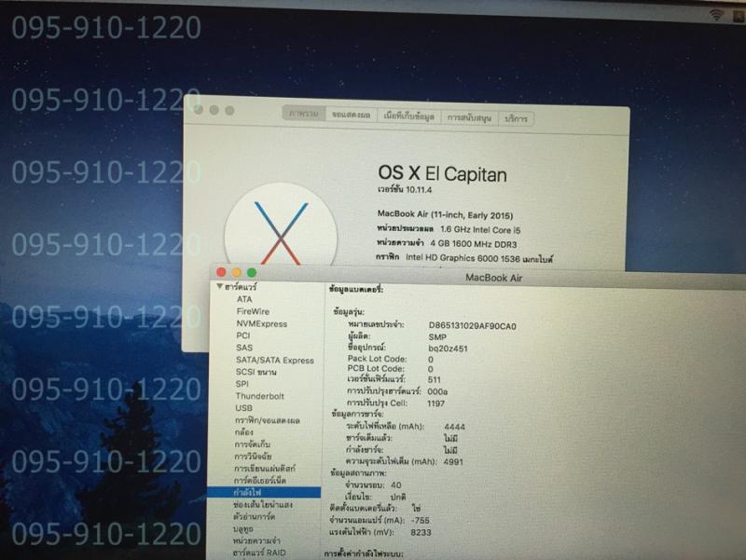746x560 pixels.
Task: Click the ข้อมูลแบตเตอรี่ battery information heading
Action: [356, 289]
